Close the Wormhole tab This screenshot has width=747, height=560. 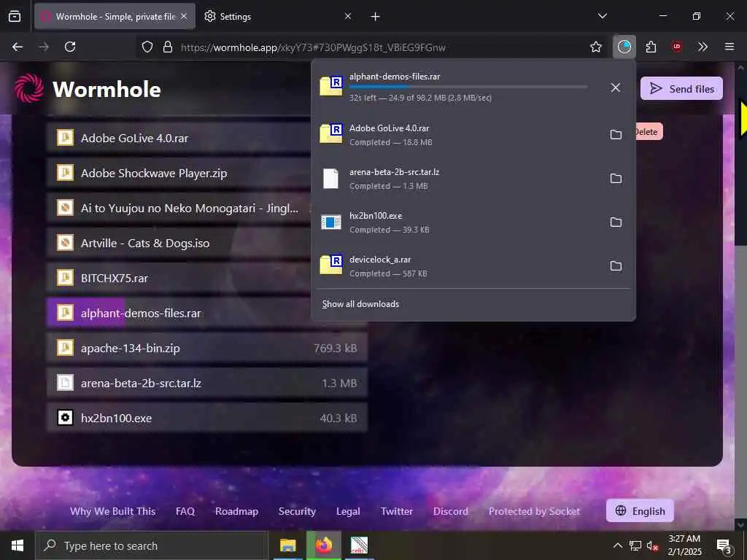point(184,16)
